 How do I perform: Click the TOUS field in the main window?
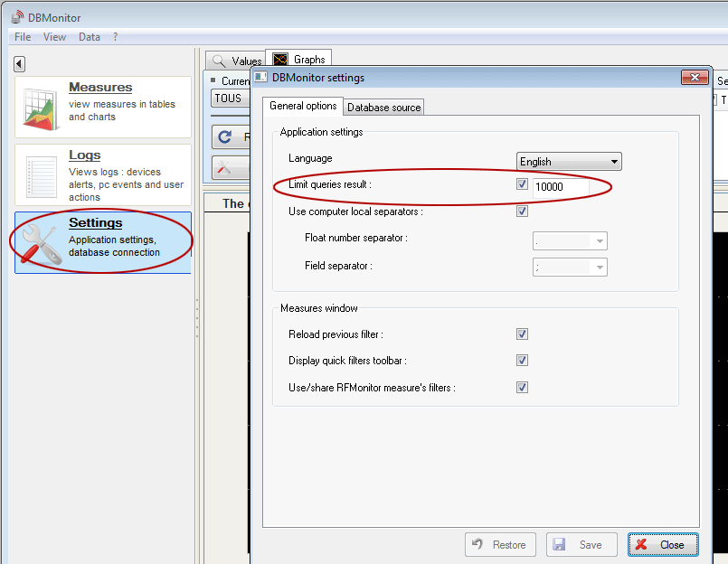point(231,99)
